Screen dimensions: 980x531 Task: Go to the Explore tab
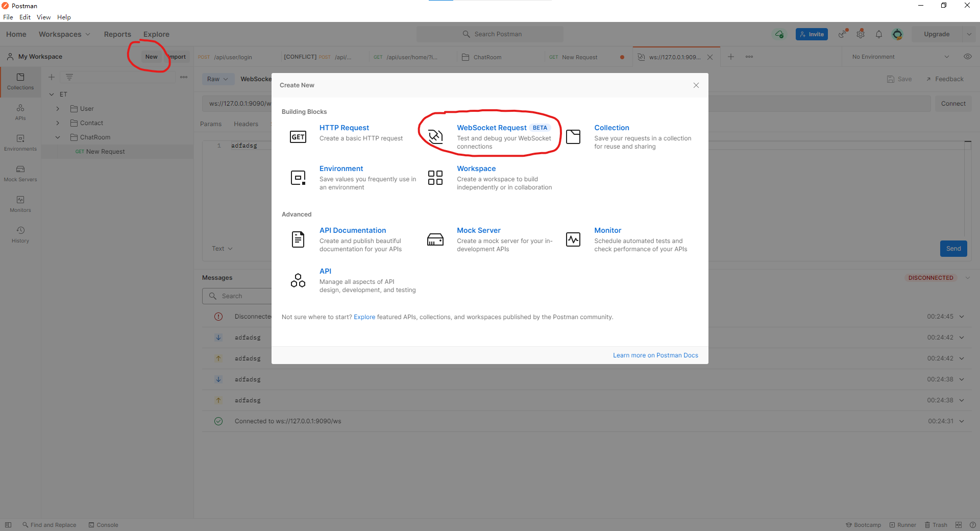click(x=156, y=34)
